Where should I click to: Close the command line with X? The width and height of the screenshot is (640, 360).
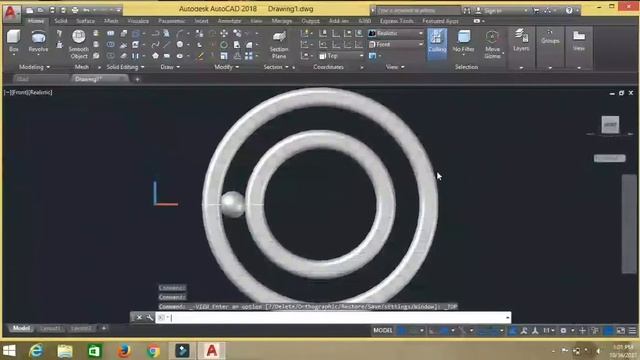[139, 318]
